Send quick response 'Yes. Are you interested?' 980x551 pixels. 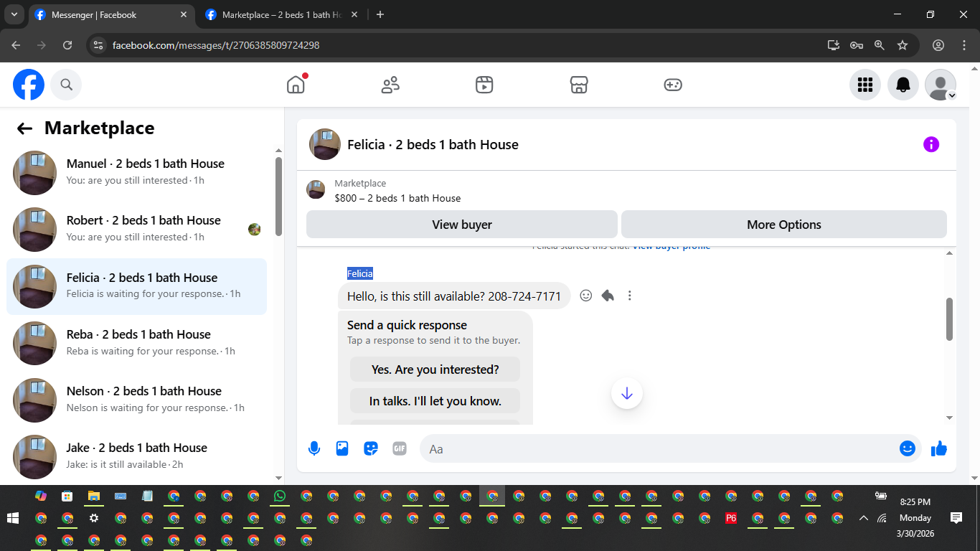(x=435, y=369)
